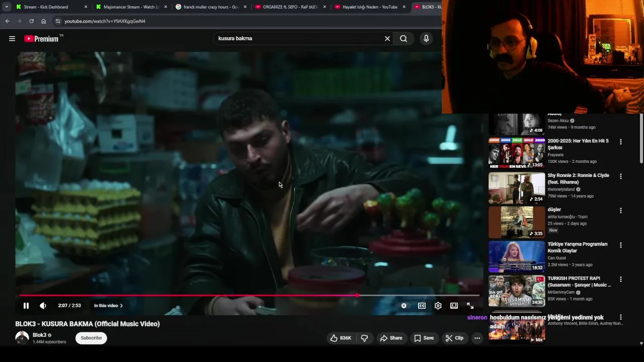The width and height of the screenshot is (644, 362).
Task: Open options for TURKISH PROTEST RAP video
Action: coord(621,279)
